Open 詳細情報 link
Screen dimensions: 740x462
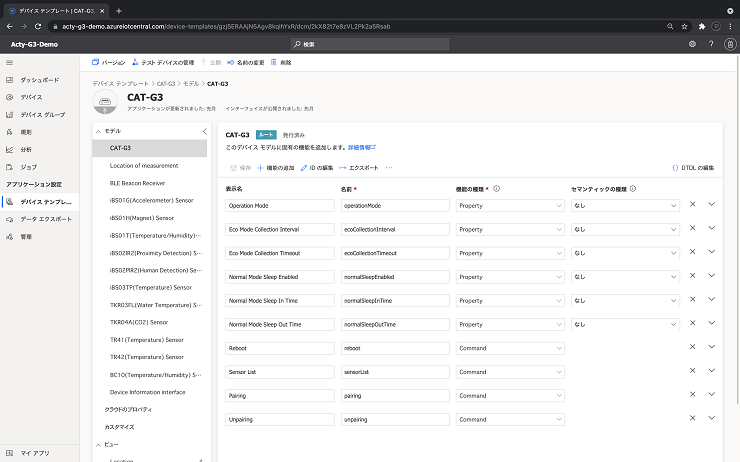[362, 148]
